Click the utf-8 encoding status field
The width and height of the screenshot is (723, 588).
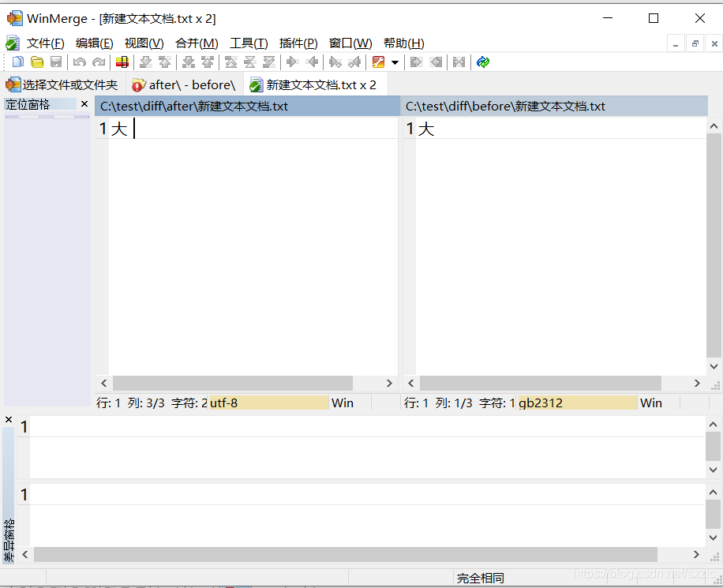coord(269,403)
